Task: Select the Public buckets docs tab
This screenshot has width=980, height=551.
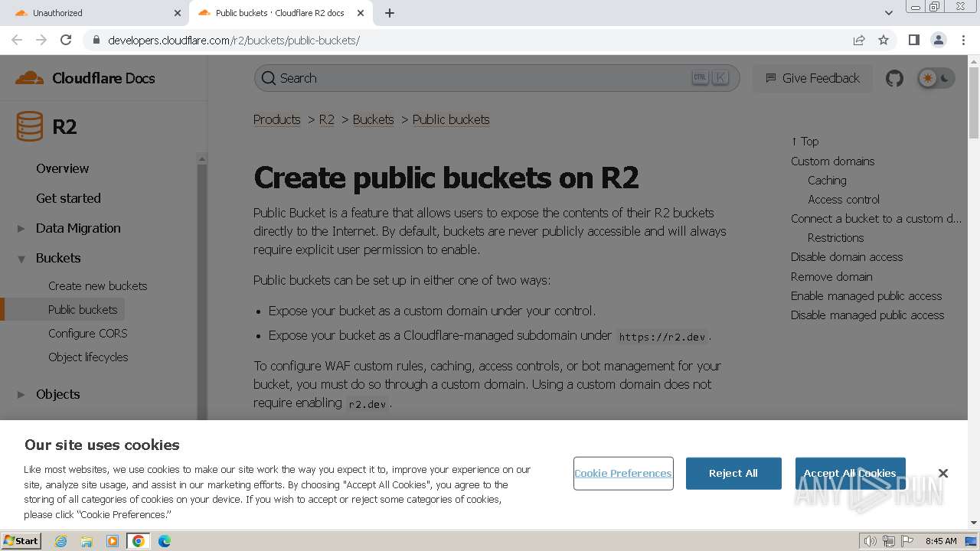Action: click(279, 13)
